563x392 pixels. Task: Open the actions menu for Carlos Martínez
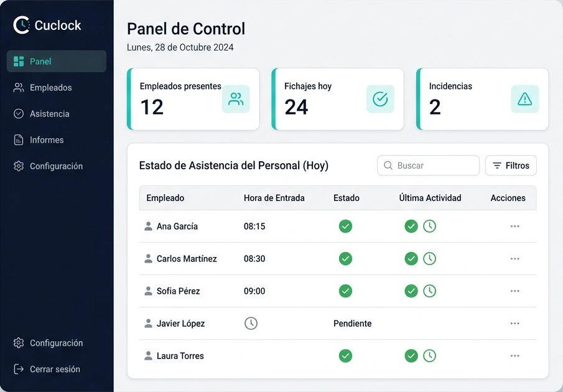pyautogui.click(x=514, y=258)
